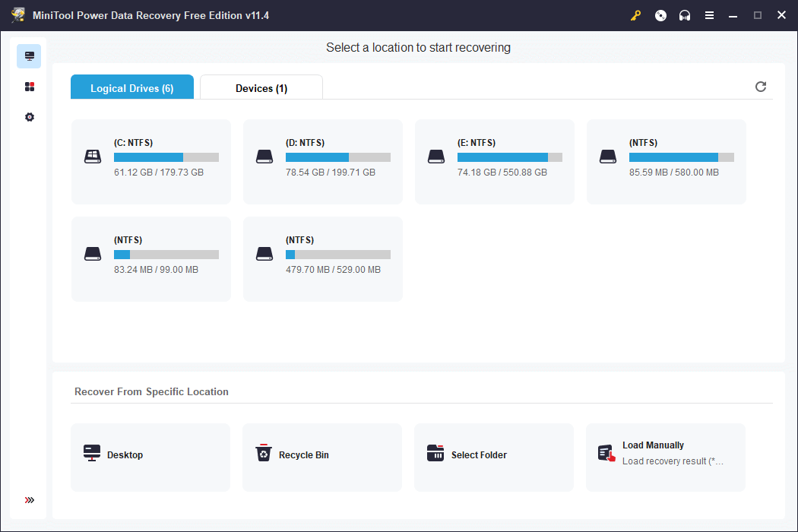The height and width of the screenshot is (532, 798).
Task: Open the bootable media disc icon
Action: coord(660,15)
